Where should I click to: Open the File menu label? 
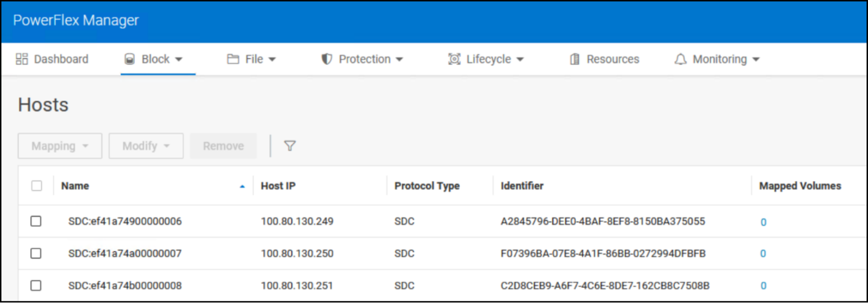tap(254, 59)
